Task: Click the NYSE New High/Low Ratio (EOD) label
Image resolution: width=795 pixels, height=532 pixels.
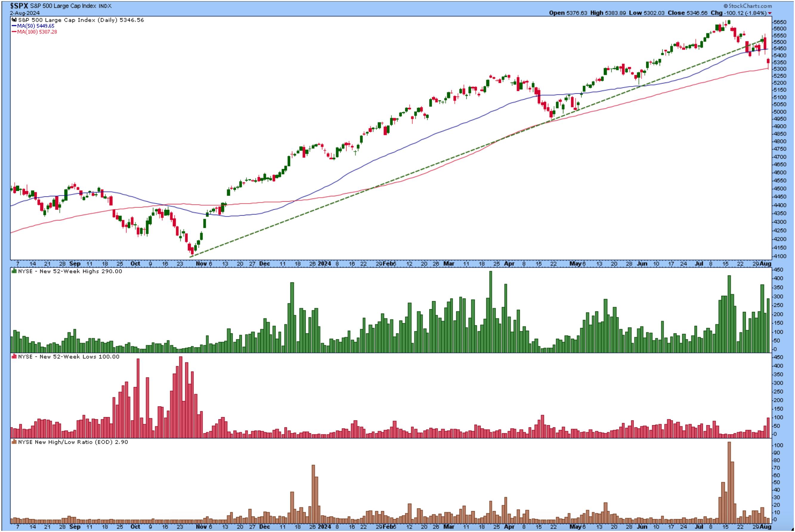Action: 73,442
